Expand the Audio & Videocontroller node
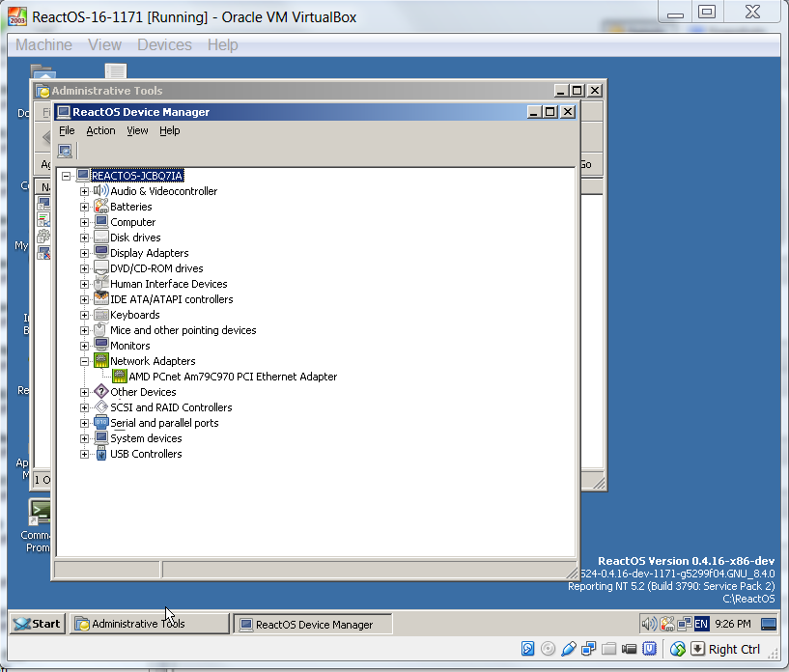789x672 pixels. (x=85, y=191)
